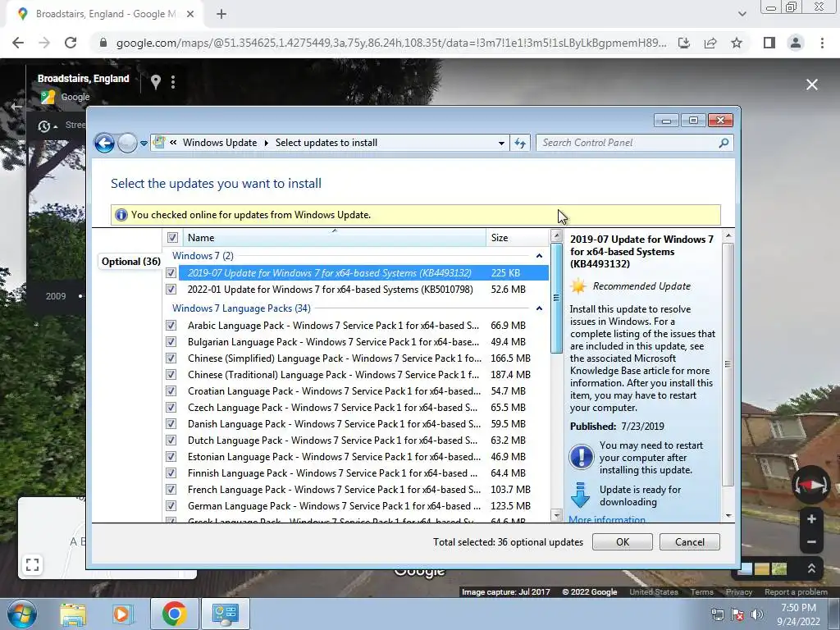
Task: Click the update list scrollbar thumb
Action: tap(556, 297)
